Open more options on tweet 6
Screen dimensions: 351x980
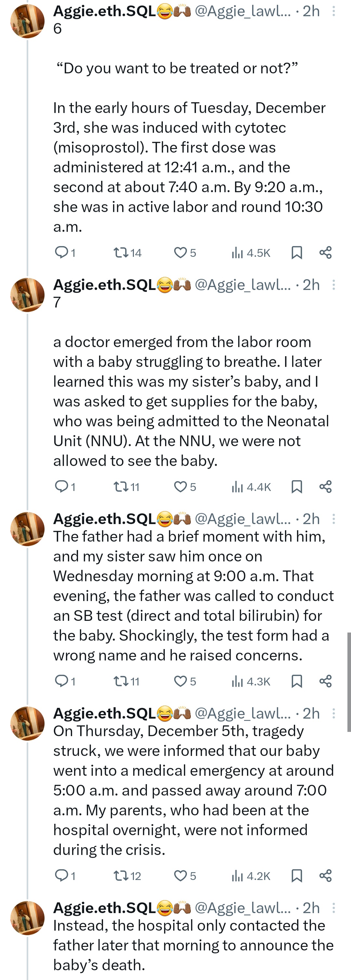click(333, 11)
